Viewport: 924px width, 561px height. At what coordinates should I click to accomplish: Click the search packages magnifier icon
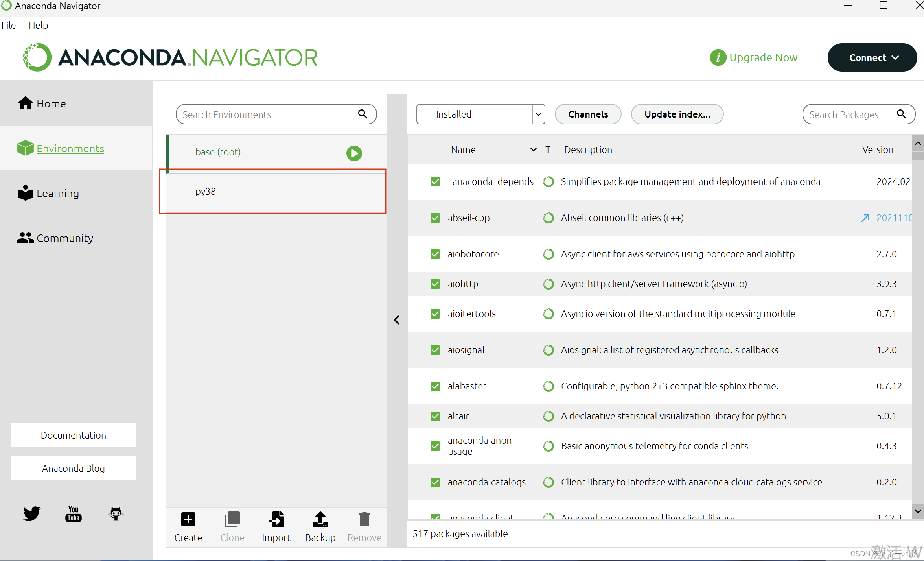coord(902,114)
